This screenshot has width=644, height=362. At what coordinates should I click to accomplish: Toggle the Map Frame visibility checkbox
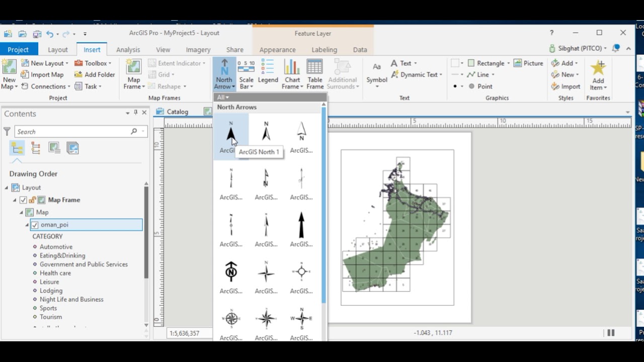tap(23, 200)
